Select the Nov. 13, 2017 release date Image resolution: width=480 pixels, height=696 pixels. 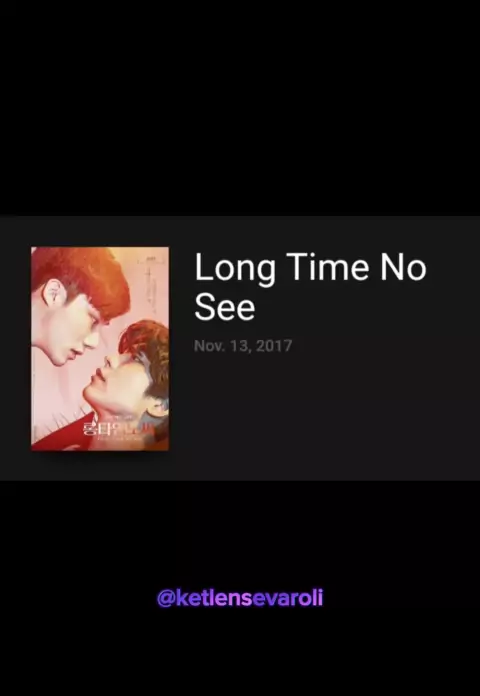coord(243,346)
